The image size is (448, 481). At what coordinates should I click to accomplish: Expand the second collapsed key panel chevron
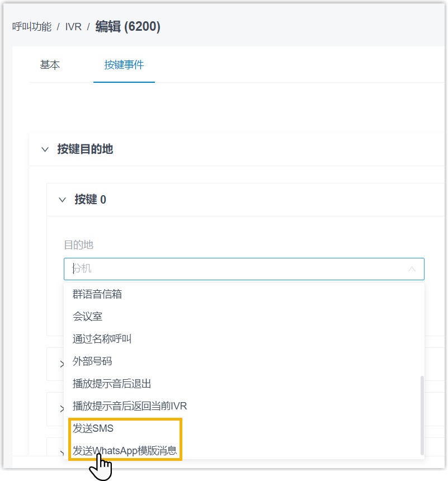tap(62, 409)
